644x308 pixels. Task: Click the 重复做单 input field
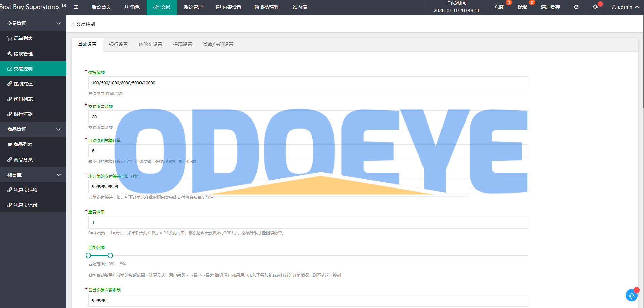[x=308, y=223]
